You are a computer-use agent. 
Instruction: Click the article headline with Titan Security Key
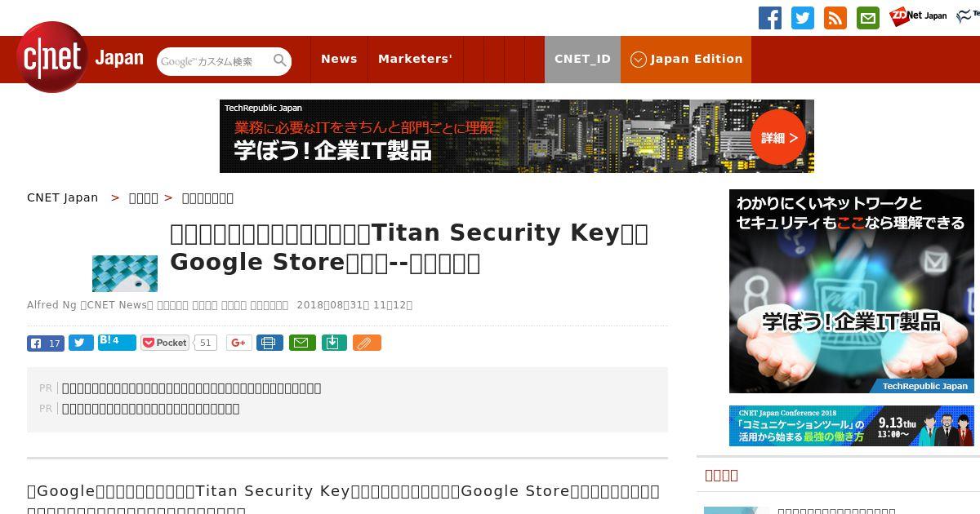tap(409, 247)
